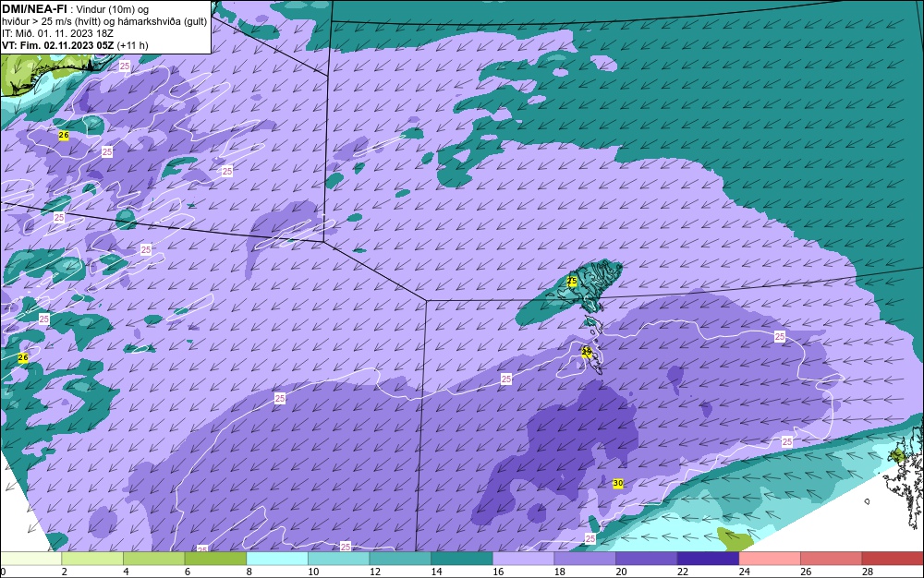This screenshot has width=924, height=578.
Task: Click the 24–26 m/s pink legend swatch
Action: pyautogui.click(x=770, y=559)
